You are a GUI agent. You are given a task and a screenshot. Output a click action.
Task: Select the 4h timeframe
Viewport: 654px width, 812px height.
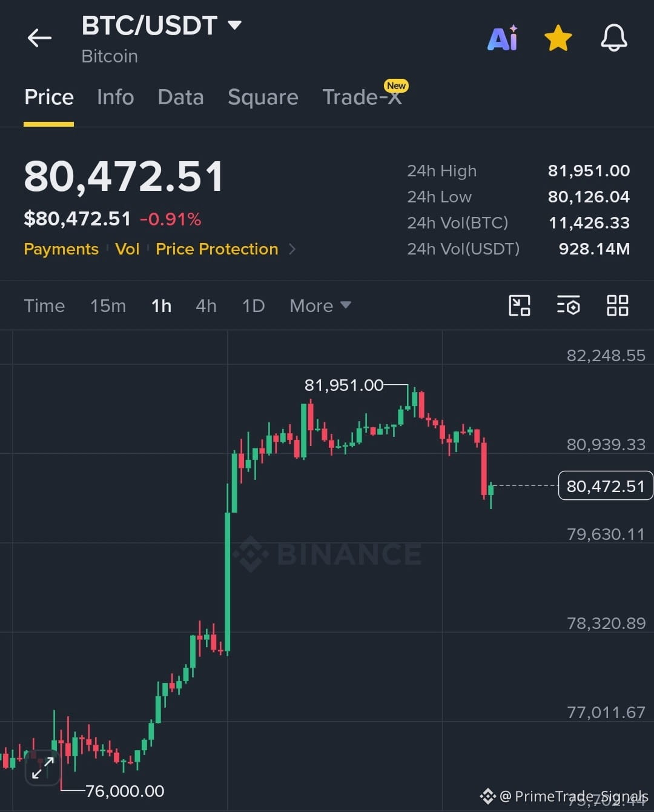coord(206,306)
